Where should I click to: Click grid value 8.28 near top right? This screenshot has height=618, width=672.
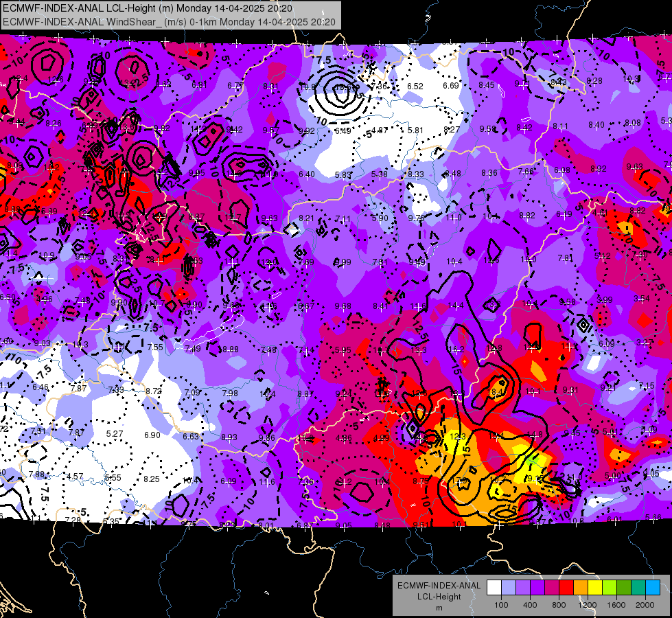[594, 80]
